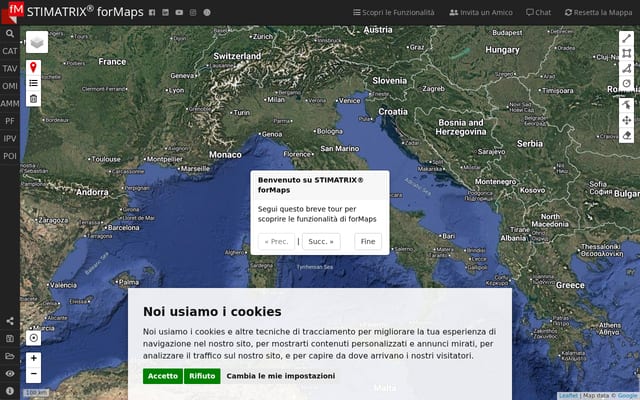Open the AMM sidebar panel

pos(10,104)
